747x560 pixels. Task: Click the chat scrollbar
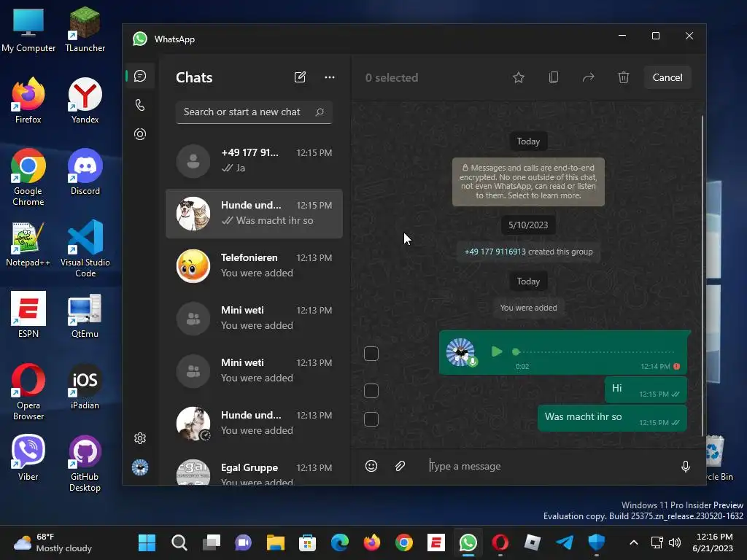click(x=703, y=275)
